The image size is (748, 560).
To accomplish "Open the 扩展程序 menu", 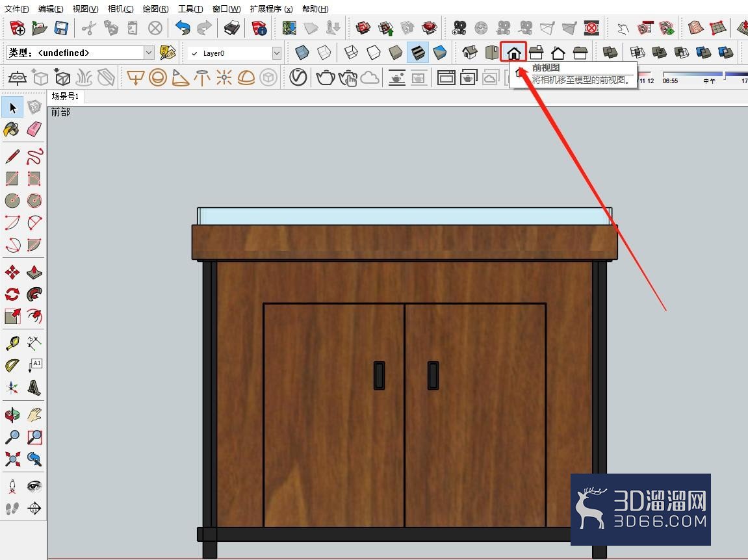I will coord(272,8).
